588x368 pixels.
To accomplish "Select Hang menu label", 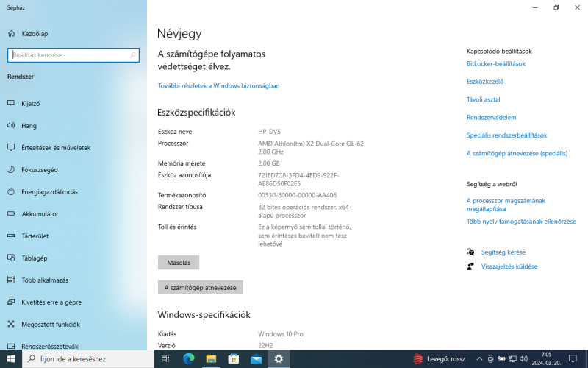I will tap(29, 125).
